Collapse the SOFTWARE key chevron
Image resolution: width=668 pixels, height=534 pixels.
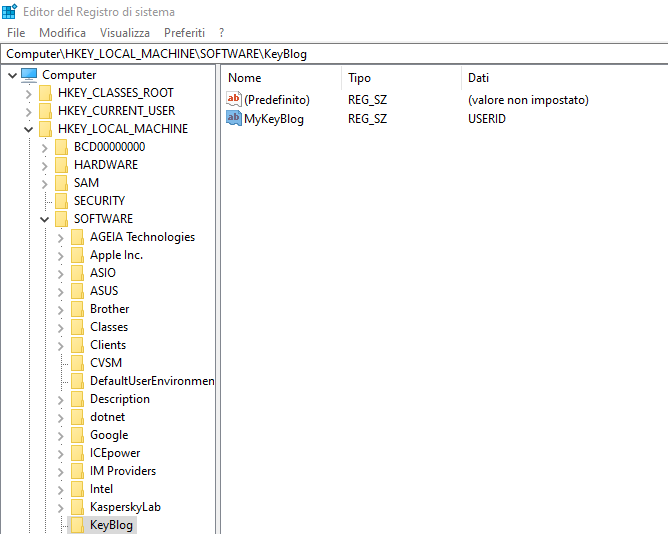click(45, 219)
